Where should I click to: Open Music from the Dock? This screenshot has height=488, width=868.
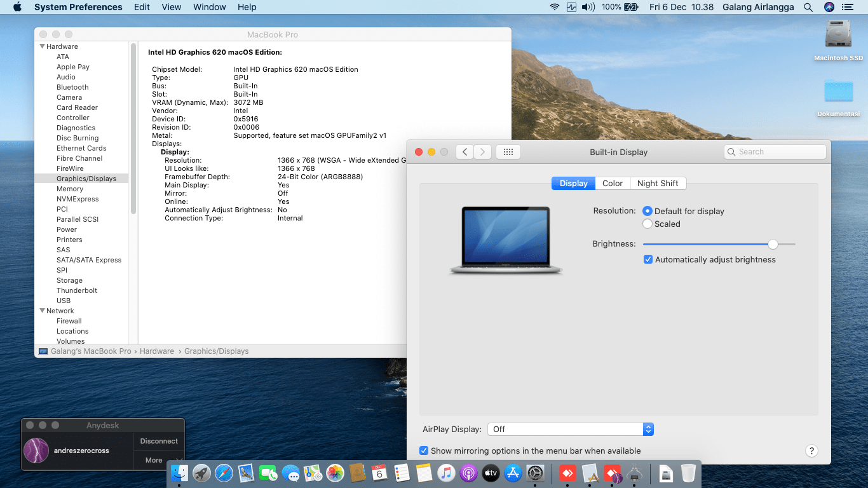coord(446,473)
